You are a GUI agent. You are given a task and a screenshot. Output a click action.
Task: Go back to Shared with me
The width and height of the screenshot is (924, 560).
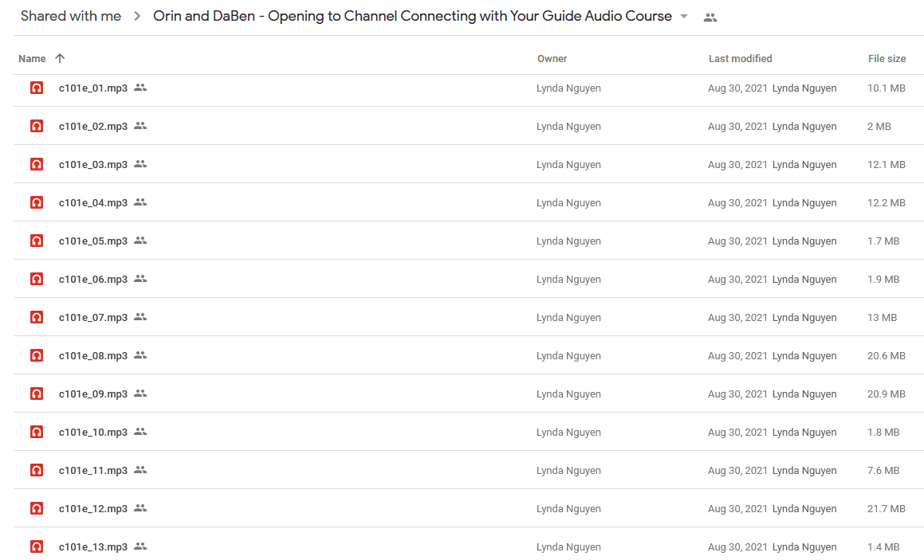point(71,17)
